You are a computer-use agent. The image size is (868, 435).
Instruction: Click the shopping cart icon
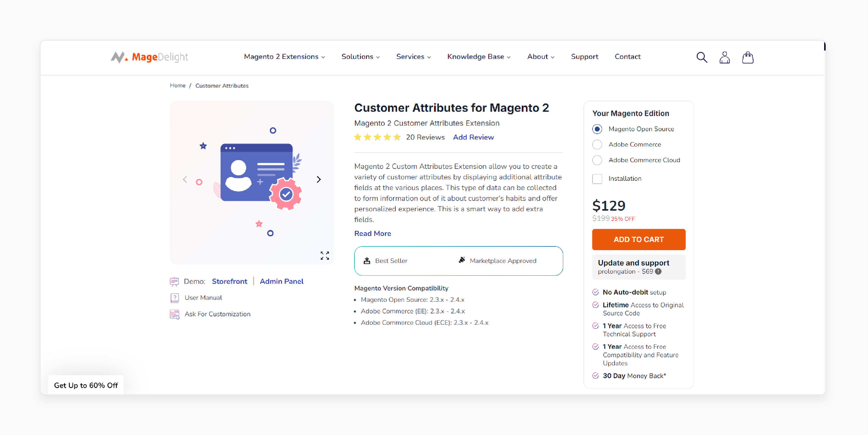(x=748, y=56)
